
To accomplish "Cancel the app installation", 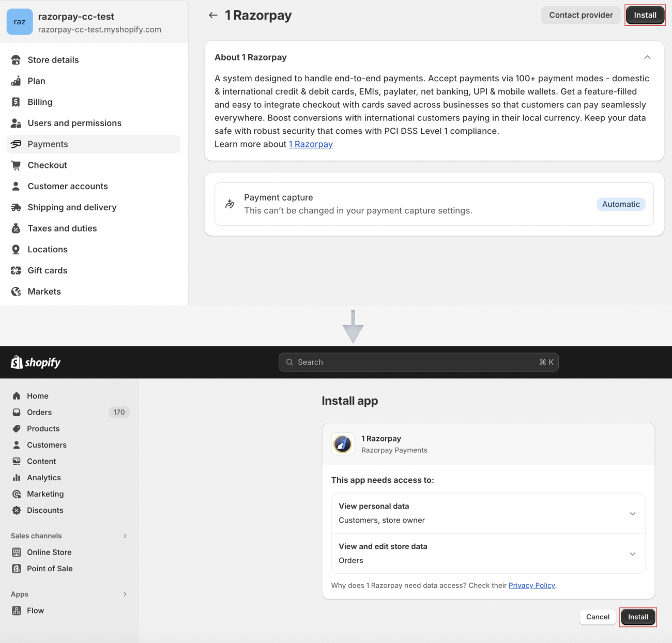I will coord(598,617).
